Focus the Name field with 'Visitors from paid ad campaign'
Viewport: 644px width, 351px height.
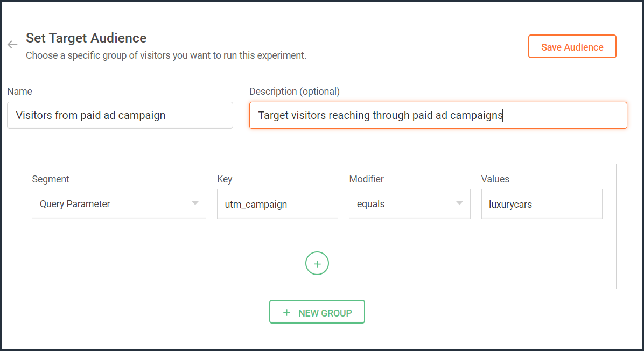(x=120, y=115)
